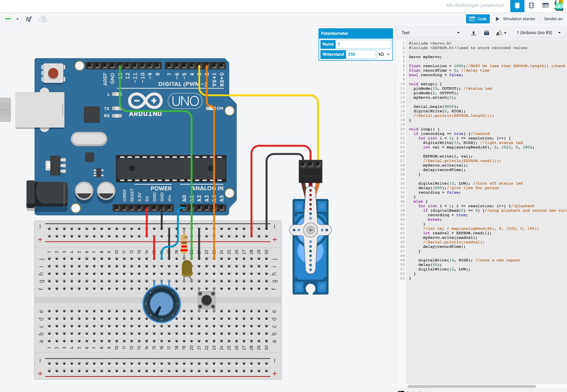Open the libraries box icon
This screenshot has width=567, height=392.
click(x=486, y=33)
